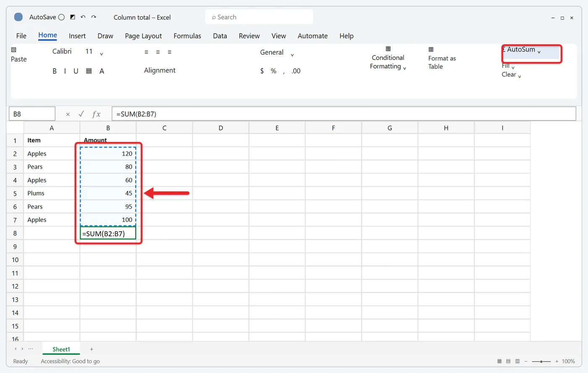
Task: Zoom out with the minus button
Action: 526,361
